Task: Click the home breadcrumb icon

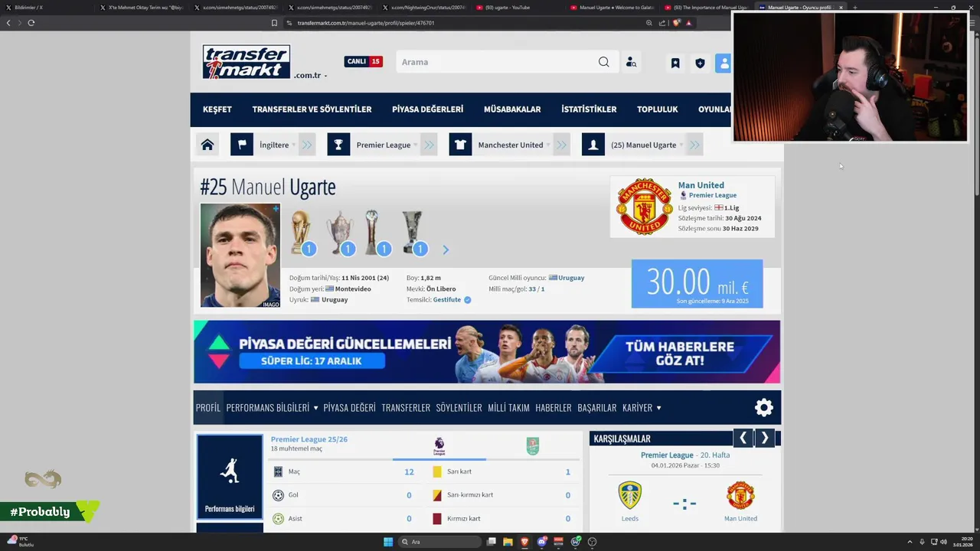Action: (x=207, y=145)
